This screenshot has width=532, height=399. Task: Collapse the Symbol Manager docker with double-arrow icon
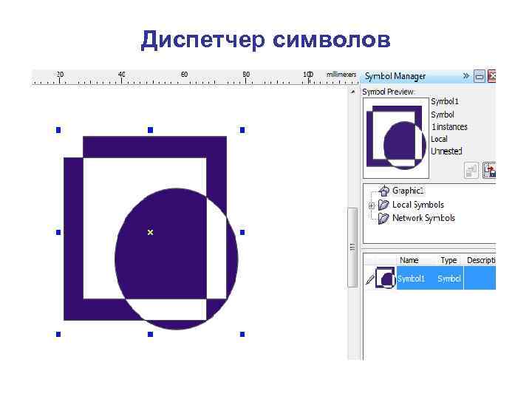coord(466,75)
